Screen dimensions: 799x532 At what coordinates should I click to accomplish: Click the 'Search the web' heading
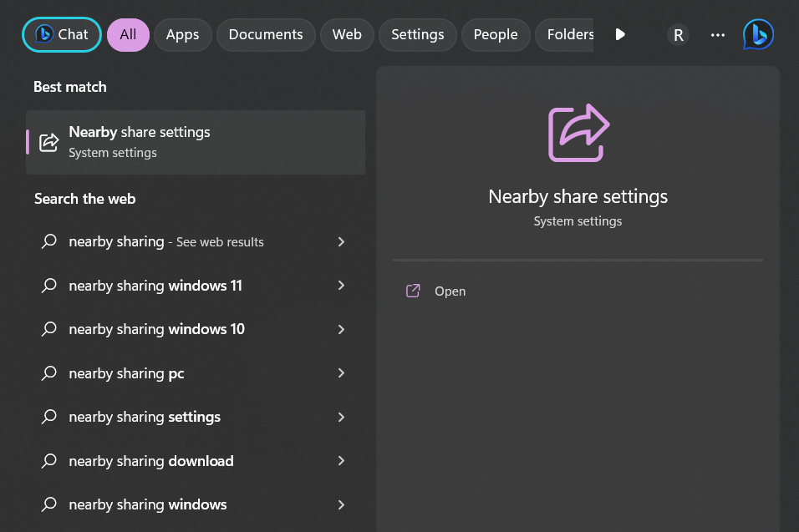[x=84, y=199]
